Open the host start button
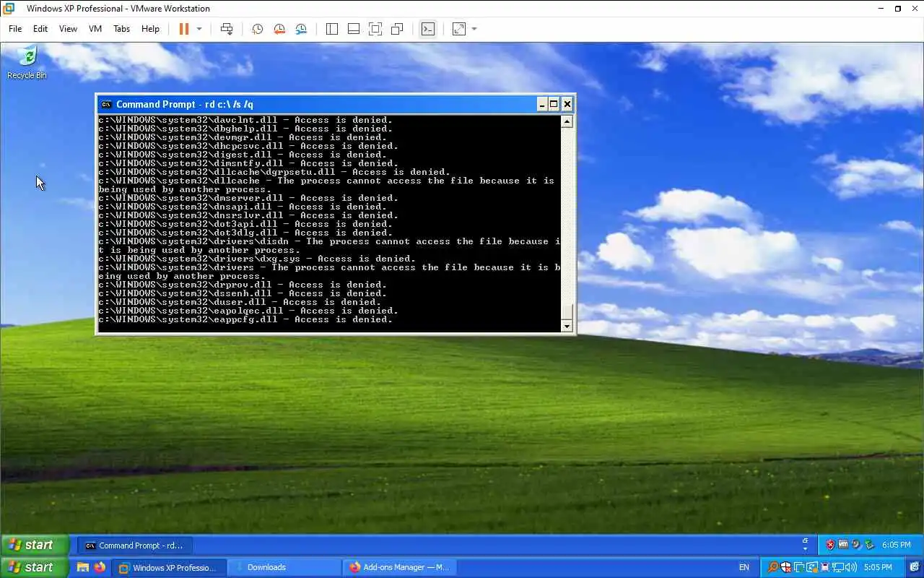This screenshot has height=578, width=924. 35,567
